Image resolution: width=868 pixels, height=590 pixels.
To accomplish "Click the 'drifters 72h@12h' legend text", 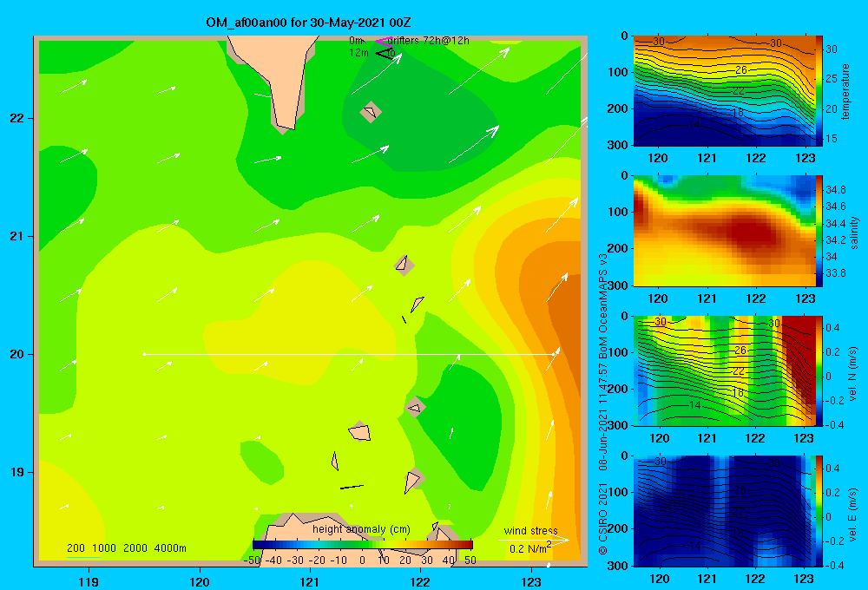I will coord(429,41).
